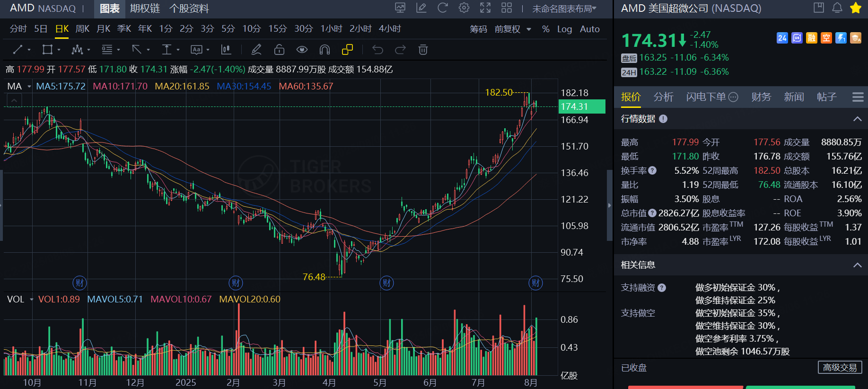This screenshot has height=389, width=868.
Task: Open the 未命名图表布局 layout dropdown
Action: click(564, 9)
